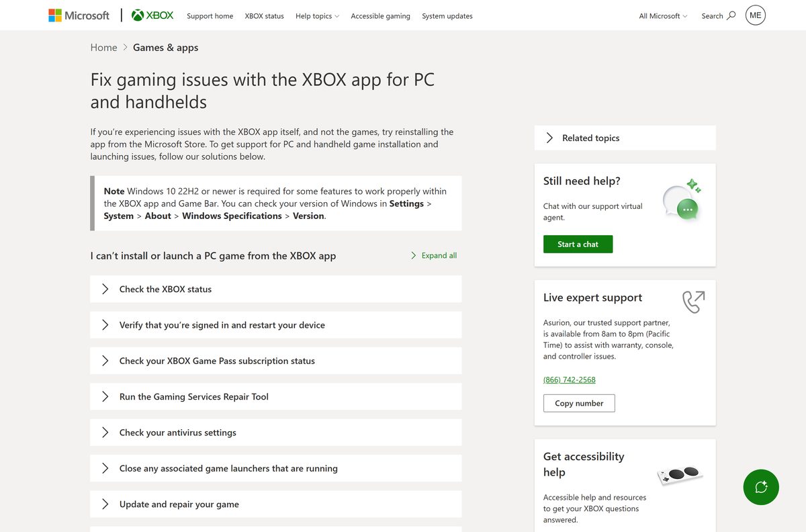806x532 pixels.
Task: Click the Search label in header
Action: pos(712,16)
